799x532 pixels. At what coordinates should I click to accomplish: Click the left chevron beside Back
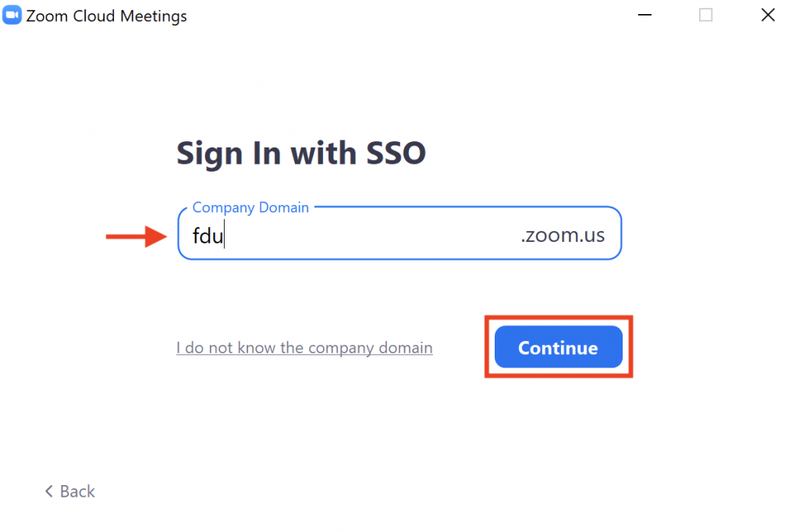coord(49,491)
